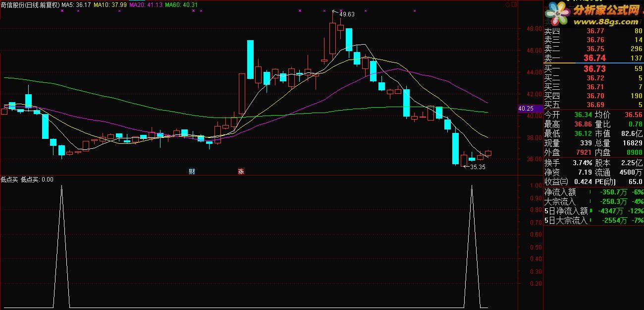Click the 低点买: 0.00 indicator value
Screen dimensions: 644x310
37,180
